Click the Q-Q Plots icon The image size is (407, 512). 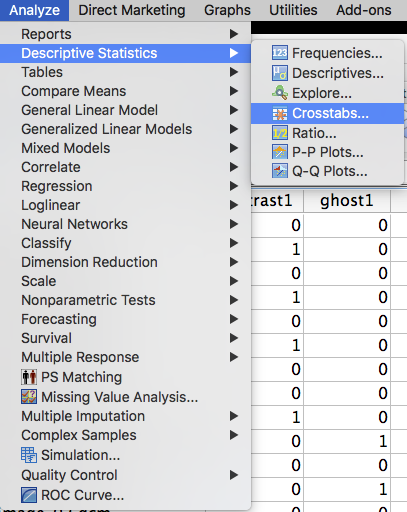click(280, 171)
